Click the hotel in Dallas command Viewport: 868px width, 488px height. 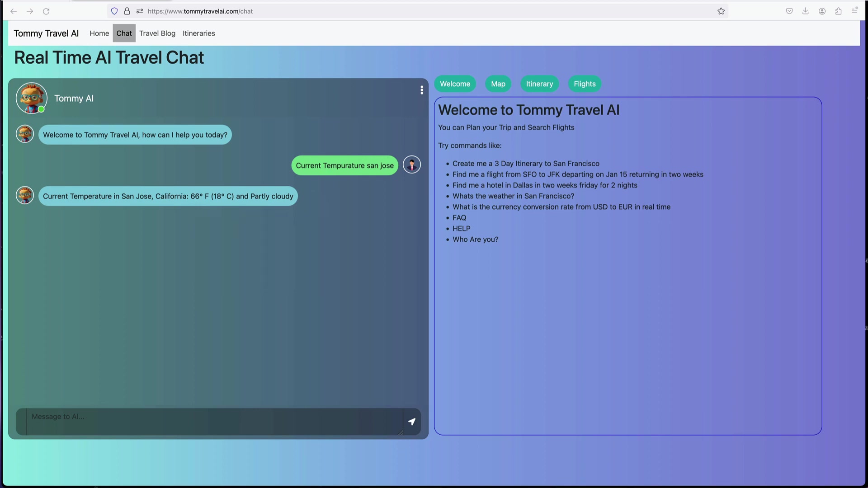tap(545, 185)
